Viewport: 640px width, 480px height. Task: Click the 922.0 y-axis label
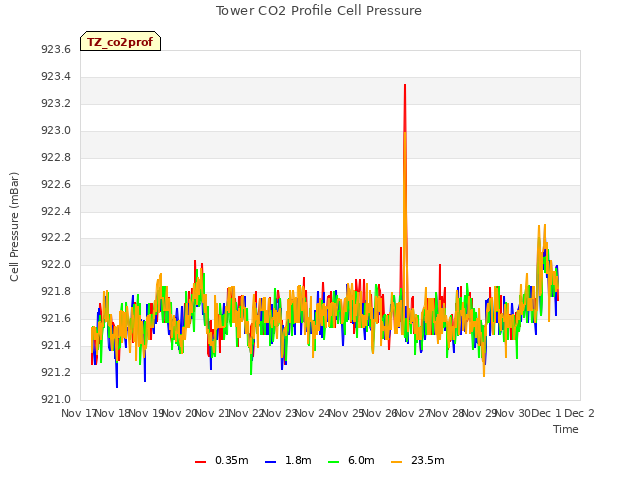(56, 264)
